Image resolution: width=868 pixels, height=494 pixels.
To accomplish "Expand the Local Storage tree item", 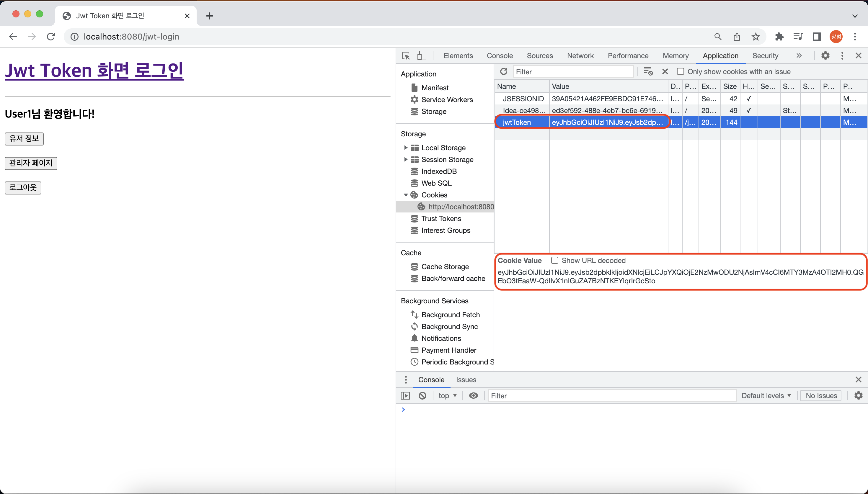I will click(405, 148).
